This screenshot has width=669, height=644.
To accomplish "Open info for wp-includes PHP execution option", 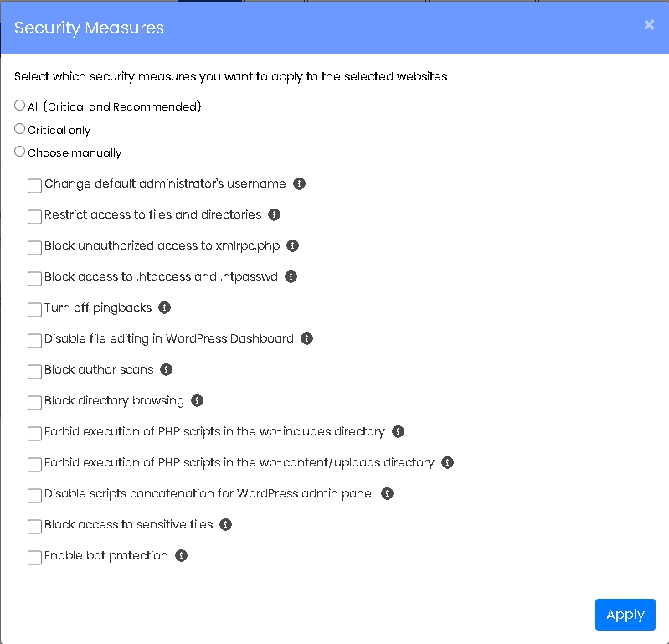I will pyautogui.click(x=398, y=432).
